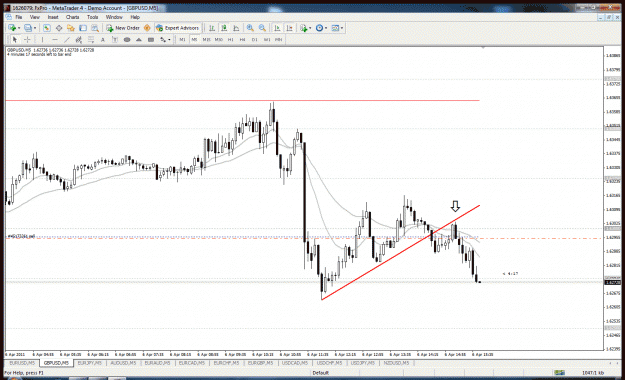Viewport: 625px width, 380px height.
Task: Switch to AUDUSD,M5 chart tab
Action: tap(123, 363)
